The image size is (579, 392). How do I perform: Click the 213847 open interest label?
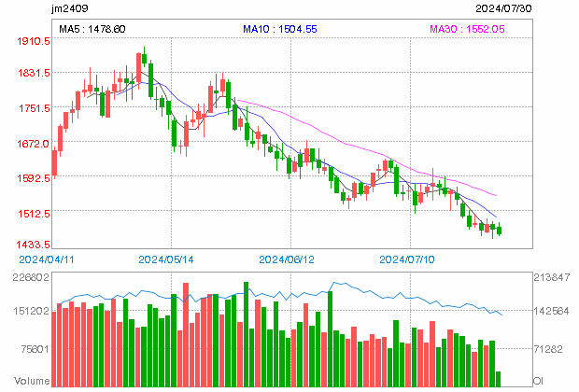pos(552,277)
